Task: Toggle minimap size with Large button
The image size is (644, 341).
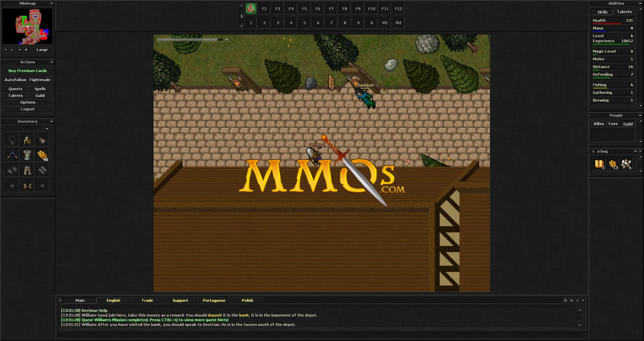Action: click(42, 50)
